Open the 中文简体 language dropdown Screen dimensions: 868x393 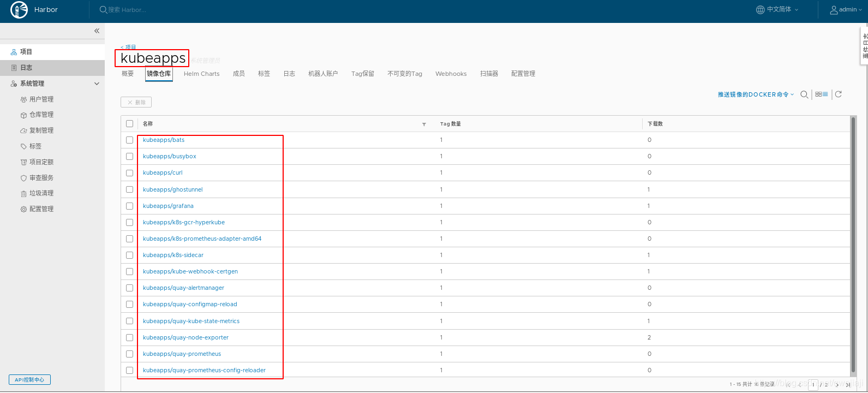777,9
